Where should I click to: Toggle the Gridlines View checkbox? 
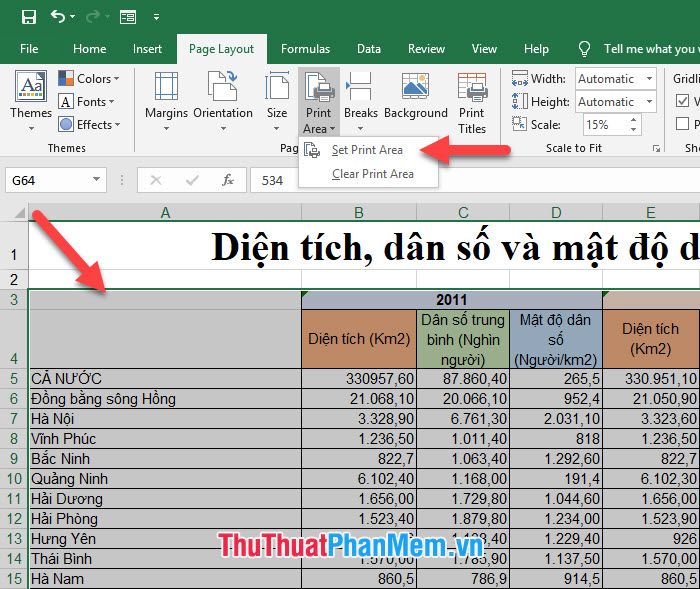point(684,101)
